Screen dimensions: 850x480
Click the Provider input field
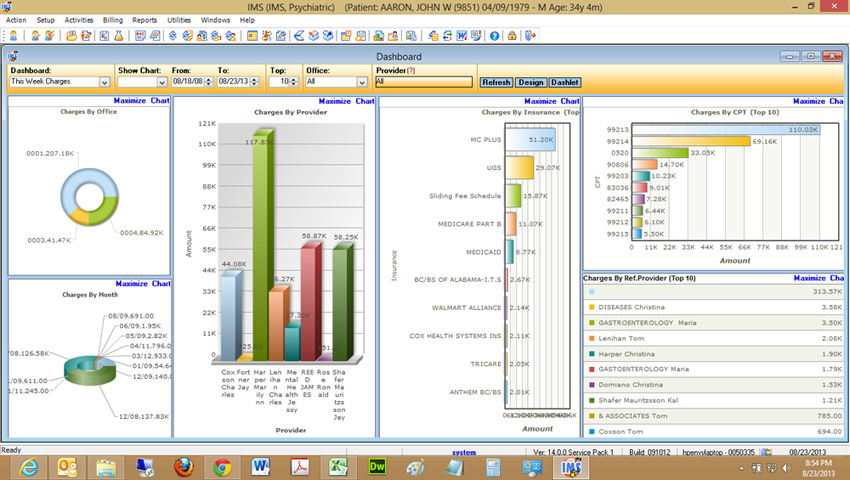point(423,82)
